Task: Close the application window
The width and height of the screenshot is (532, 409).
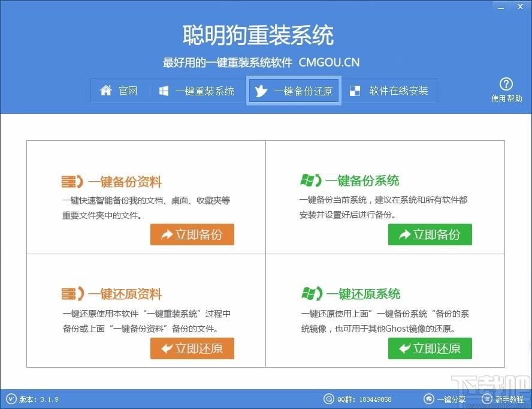Action: 520,7
